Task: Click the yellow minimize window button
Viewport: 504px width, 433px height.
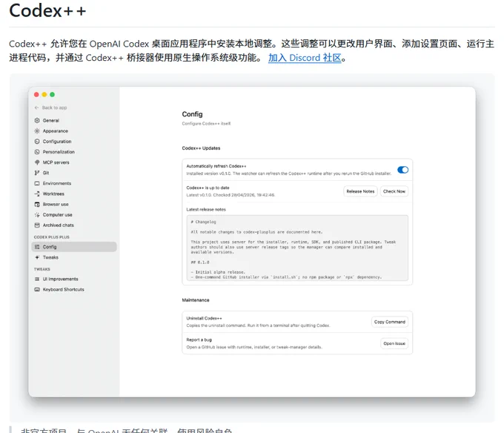Action: pos(44,94)
